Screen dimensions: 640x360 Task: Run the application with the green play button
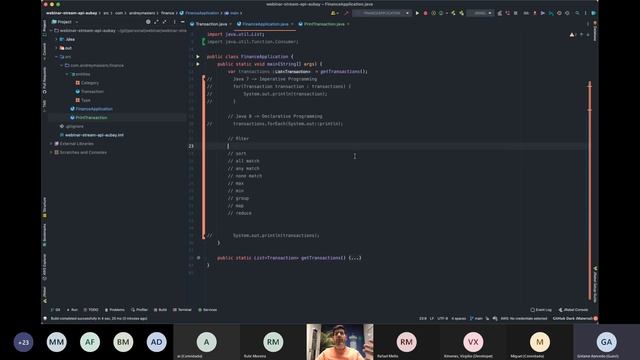click(x=417, y=13)
